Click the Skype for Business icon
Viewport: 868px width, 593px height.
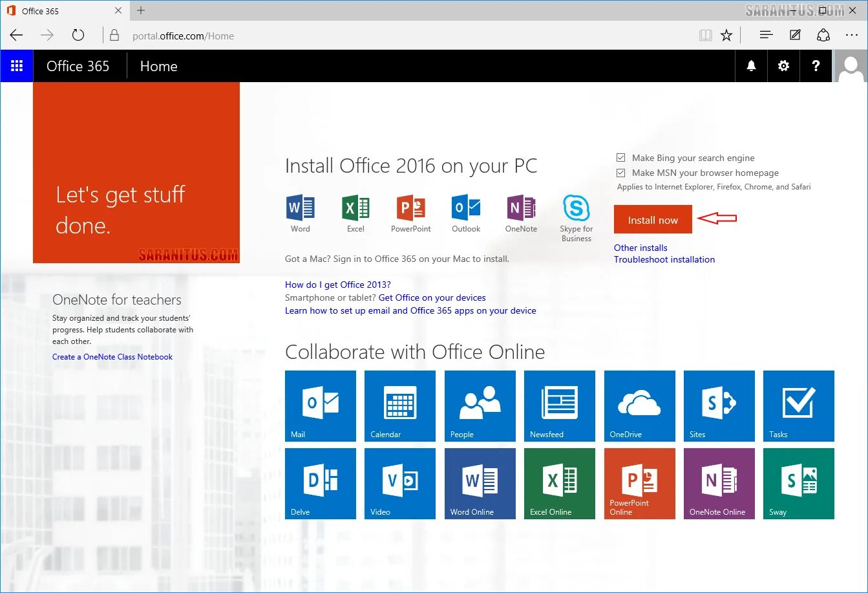pyautogui.click(x=576, y=208)
